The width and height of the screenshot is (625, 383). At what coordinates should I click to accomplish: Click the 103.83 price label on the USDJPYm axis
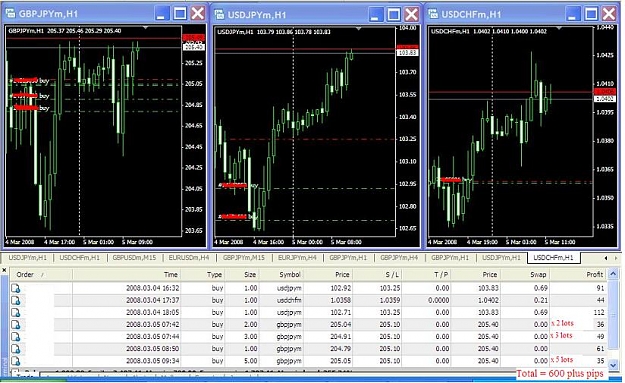[407, 53]
